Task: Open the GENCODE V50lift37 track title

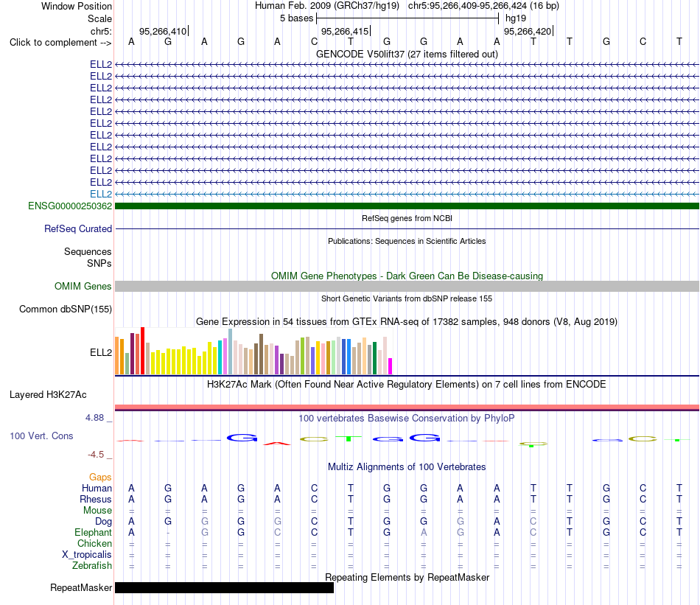Action: (x=407, y=54)
